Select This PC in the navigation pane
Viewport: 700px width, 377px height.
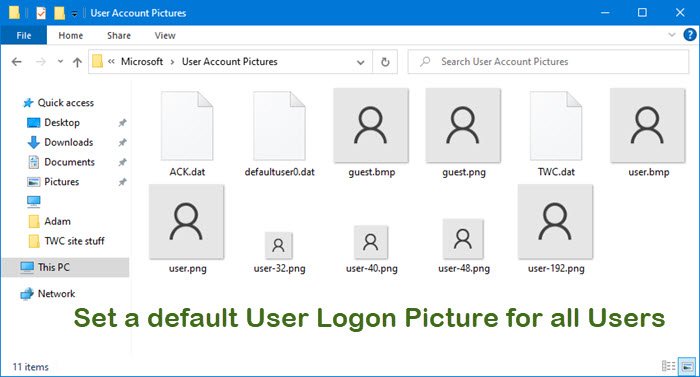[x=65, y=267]
